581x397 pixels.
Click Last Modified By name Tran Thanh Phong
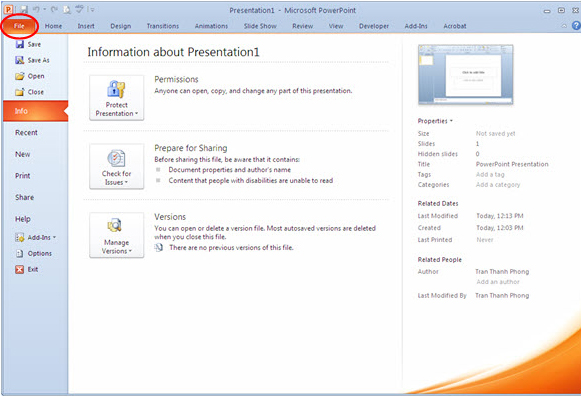(502, 295)
